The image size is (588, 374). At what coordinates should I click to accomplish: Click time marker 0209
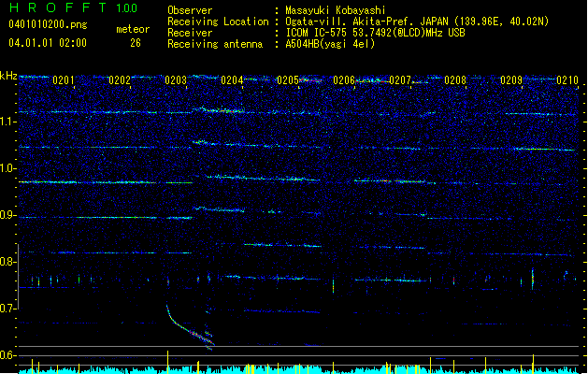coord(511,80)
